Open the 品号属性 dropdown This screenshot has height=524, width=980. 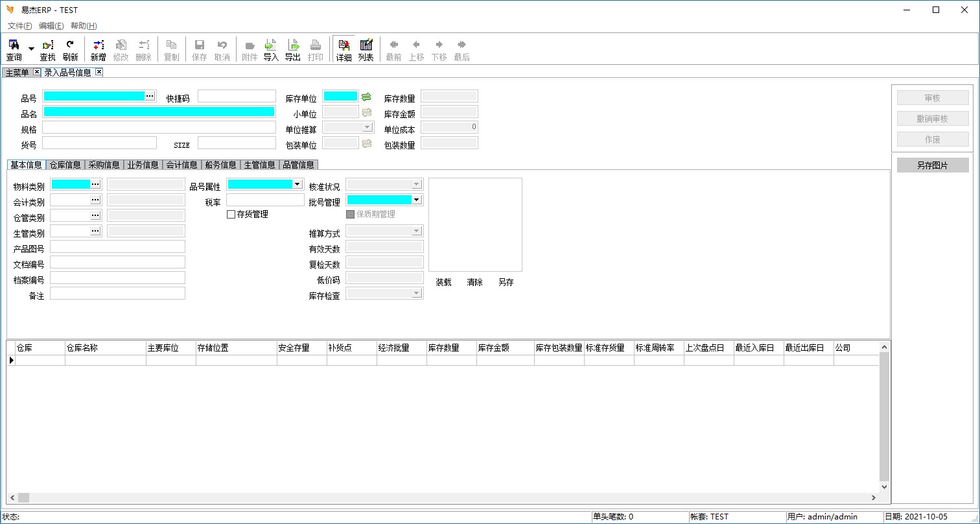click(x=297, y=184)
